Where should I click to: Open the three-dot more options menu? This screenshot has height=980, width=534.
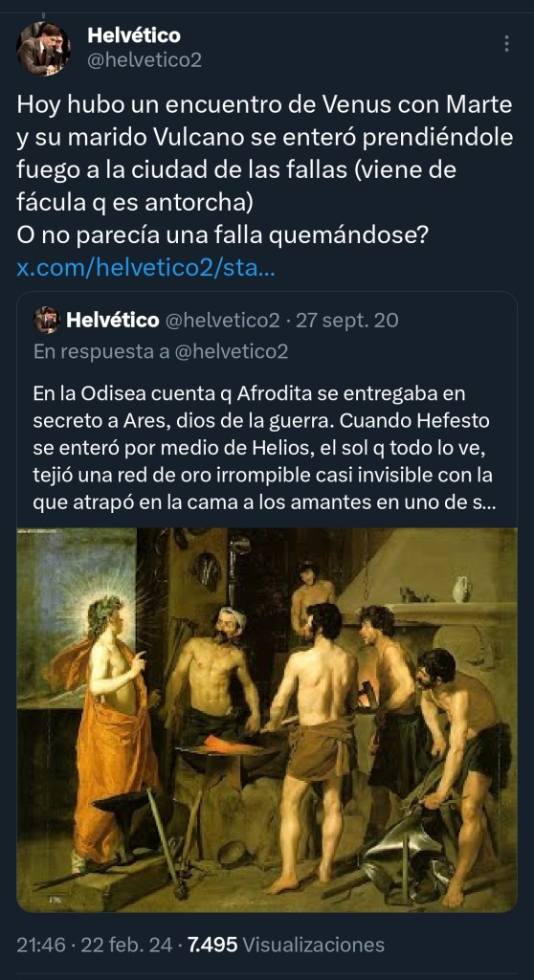(x=506, y=43)
